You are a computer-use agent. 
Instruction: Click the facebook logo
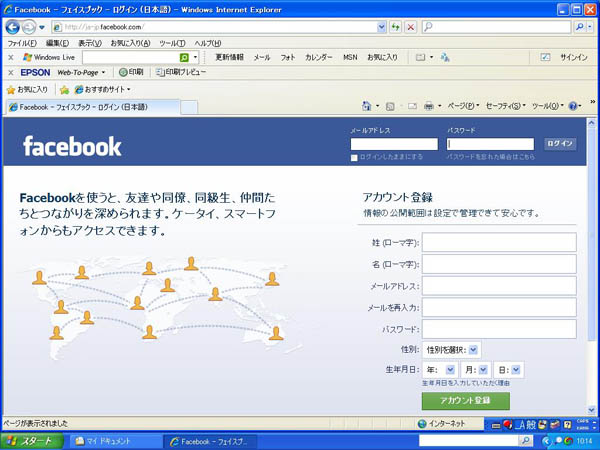[72, 146]
